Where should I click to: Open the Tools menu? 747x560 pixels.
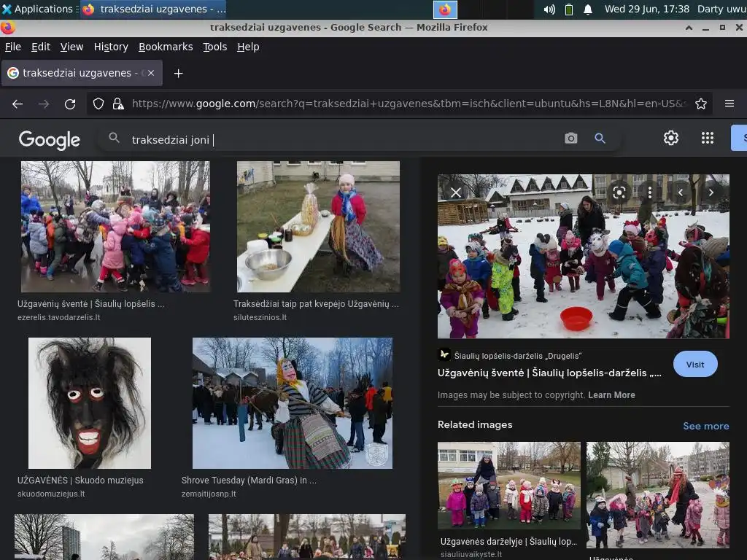(x=215, y=47)
